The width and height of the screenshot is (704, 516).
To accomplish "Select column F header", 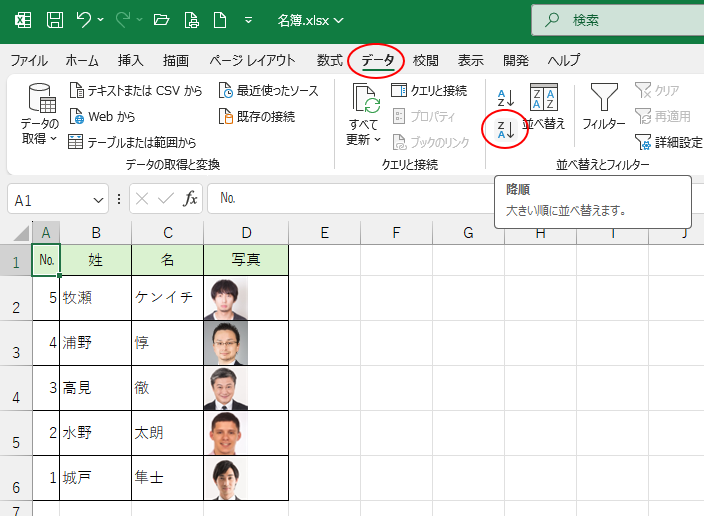I will [396, 233].
